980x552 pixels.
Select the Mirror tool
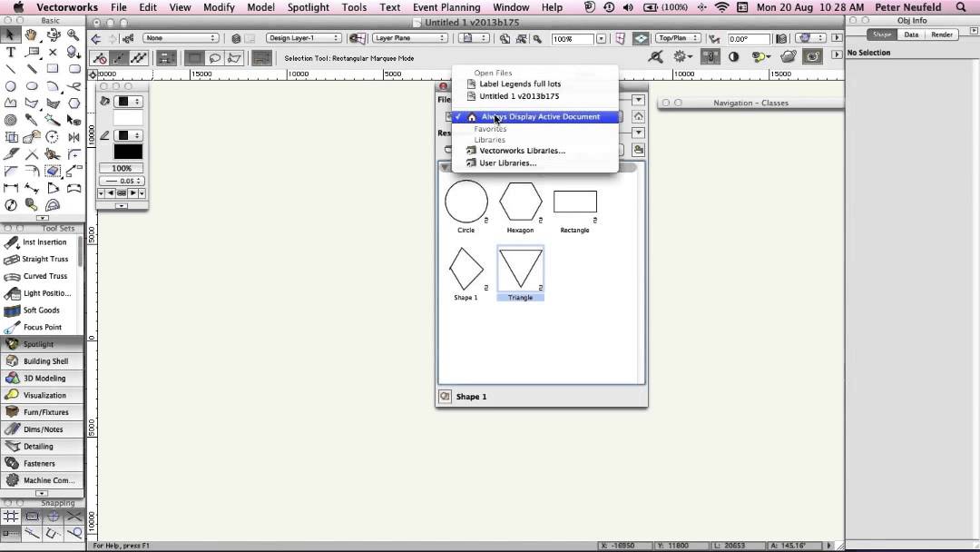click(73, 137)
